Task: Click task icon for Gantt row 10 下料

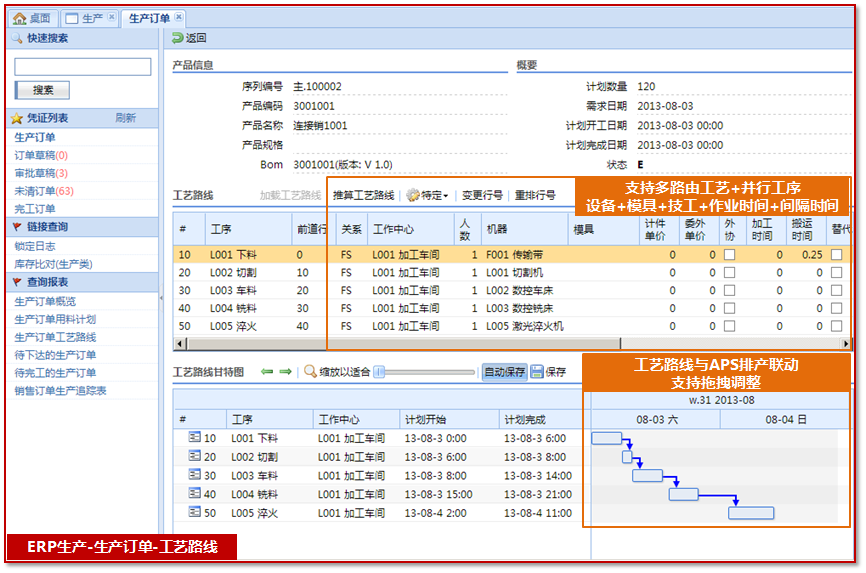Action: tap(194, 437)
